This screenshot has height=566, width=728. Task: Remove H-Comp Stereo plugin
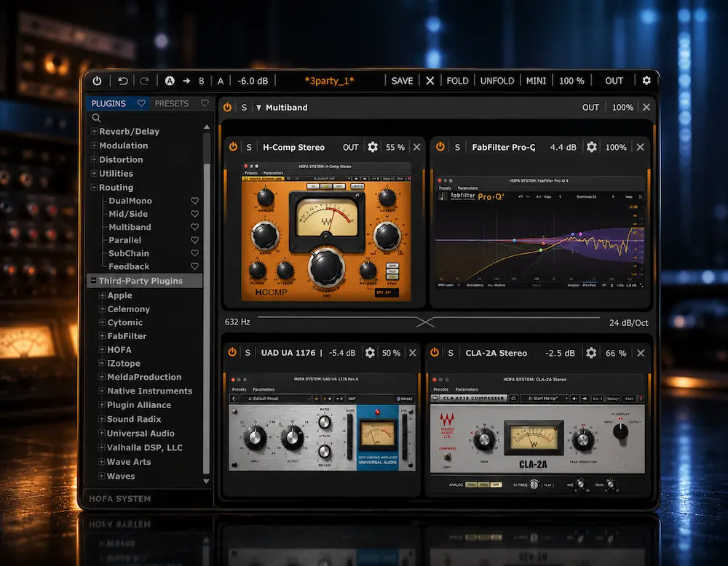pos(416,147)
